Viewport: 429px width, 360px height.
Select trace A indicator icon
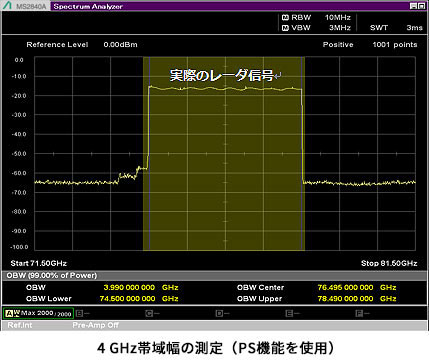point(9,313)
